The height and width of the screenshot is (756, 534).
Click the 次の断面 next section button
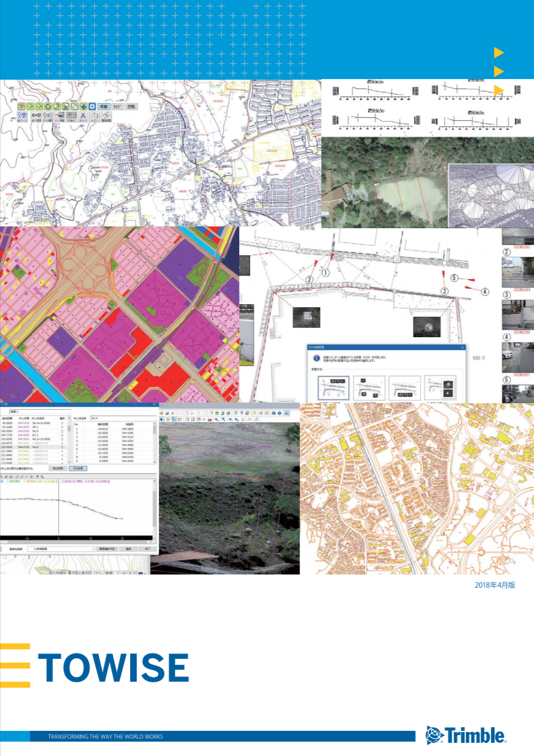tap(78, 468)
